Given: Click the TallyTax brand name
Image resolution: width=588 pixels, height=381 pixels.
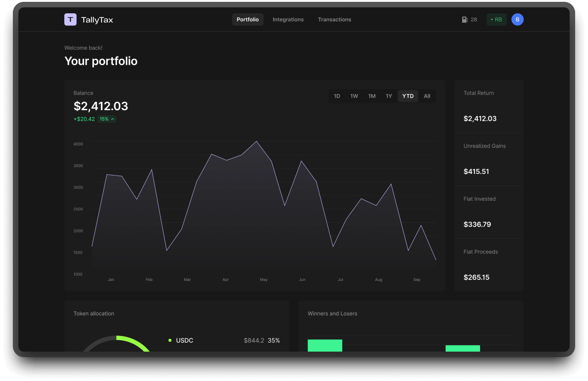Looking at the screenshot, I should tap(97, 20).
